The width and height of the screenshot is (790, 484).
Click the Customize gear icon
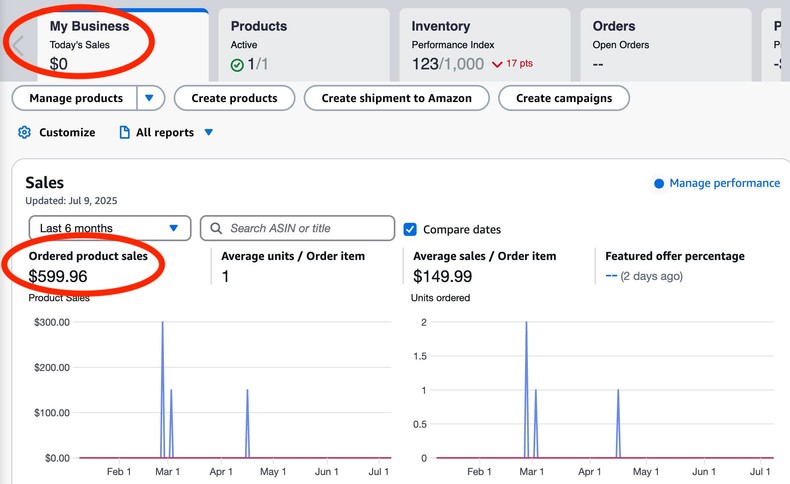tap(25, 132)
